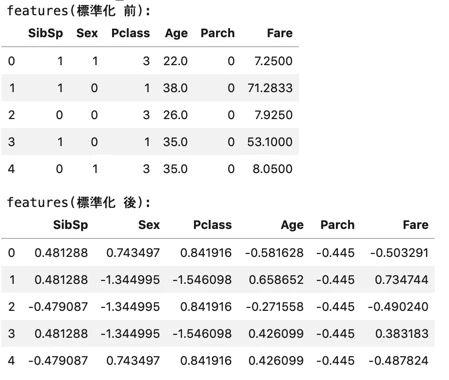Click Parch value in the 53.1000 fare row

click(231, 142)
